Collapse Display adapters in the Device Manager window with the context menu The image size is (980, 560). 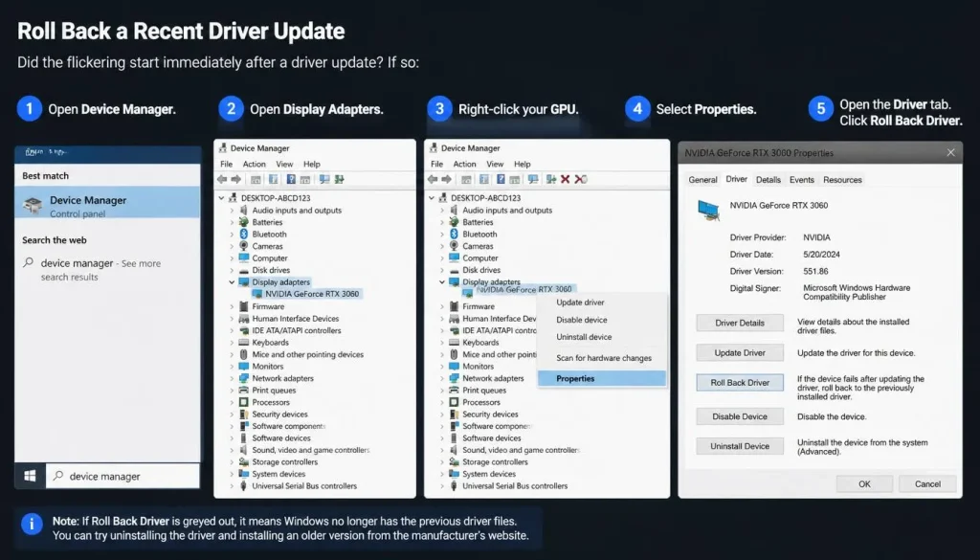442,281
